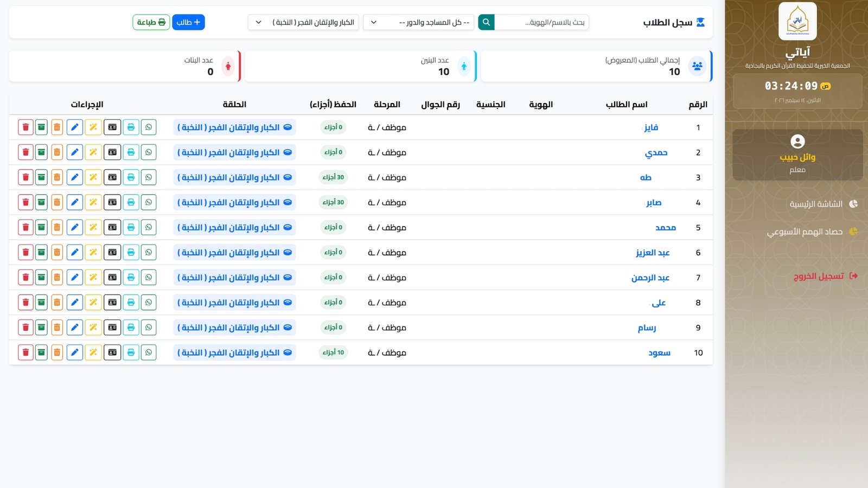Click the green طباعة print button
868x488 pixels.
pos(151,22)
